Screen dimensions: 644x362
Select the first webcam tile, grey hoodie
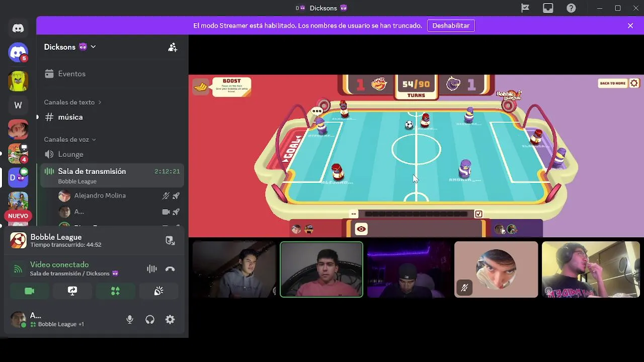234,269
